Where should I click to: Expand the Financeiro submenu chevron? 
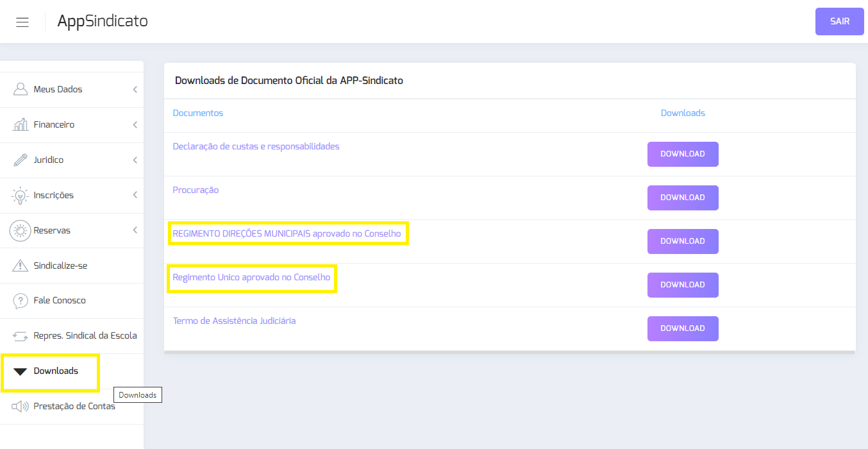point(135,124)
